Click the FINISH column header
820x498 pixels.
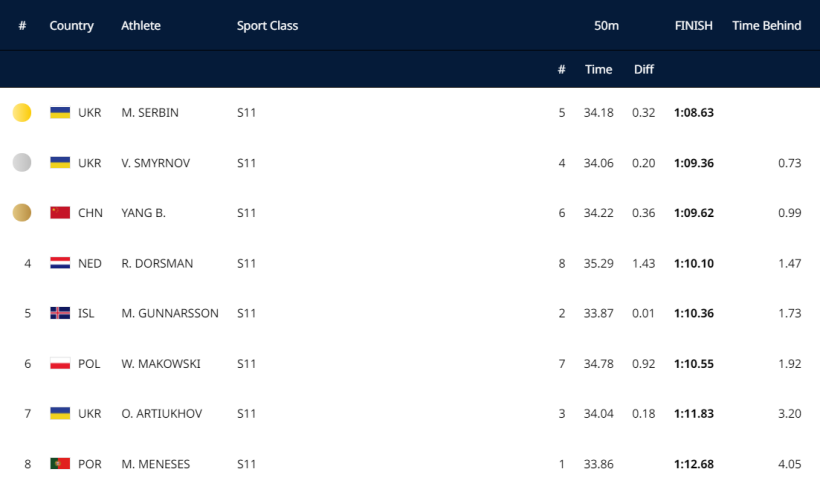click(693, 26)
